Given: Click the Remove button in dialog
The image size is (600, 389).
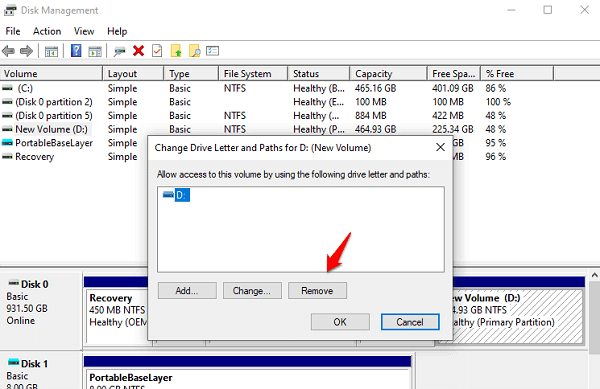Looking at the screenshot, I should [x=317, y=291].
